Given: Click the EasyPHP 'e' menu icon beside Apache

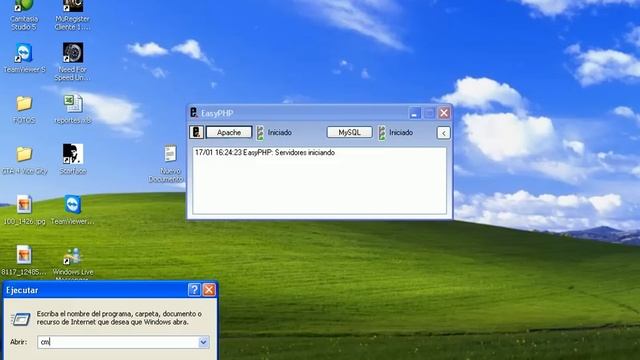Looking at the screenshot, I should [x=196, y=132].
